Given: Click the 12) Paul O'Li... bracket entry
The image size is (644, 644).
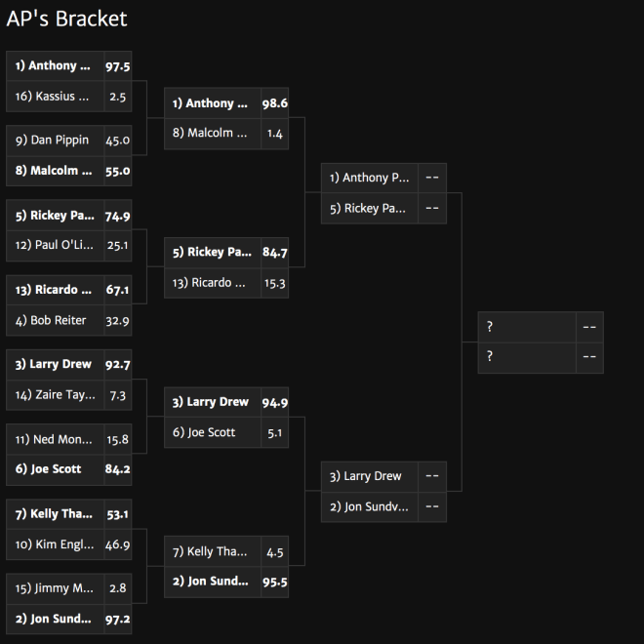Looking at the screenshot, I should click(x=69, y=246).
